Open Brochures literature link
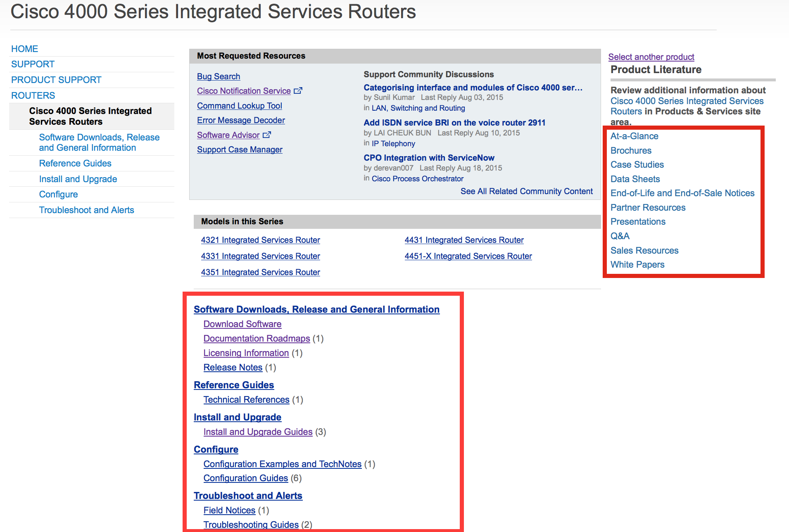 tap(631, 151)
